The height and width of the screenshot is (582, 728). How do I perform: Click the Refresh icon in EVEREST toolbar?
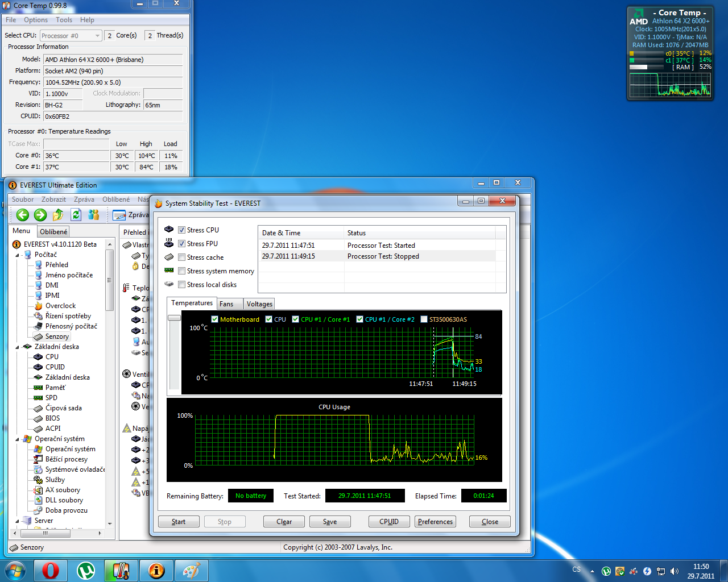coord(76,215)
